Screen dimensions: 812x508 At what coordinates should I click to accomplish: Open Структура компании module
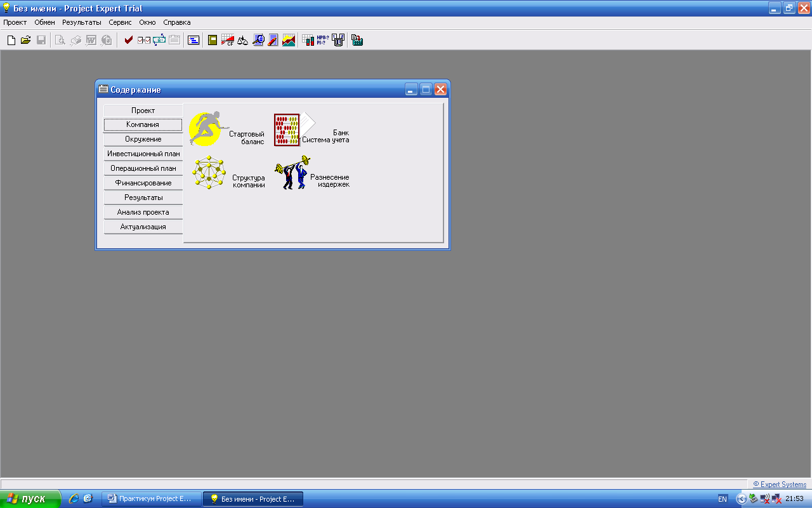[228, 173]
